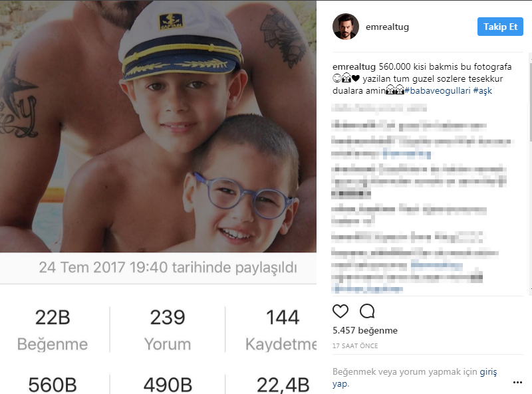The width and height of the screenshot is (532, 394).
Task: Click the 22B Beğenme statistic
Action: point(53,330)
